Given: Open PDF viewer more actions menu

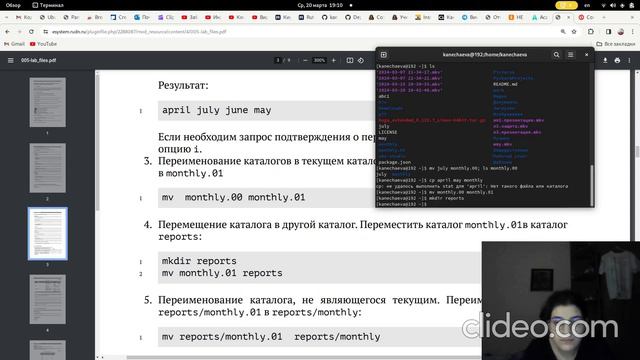Looking at the screenshot, I should [629, 60].
